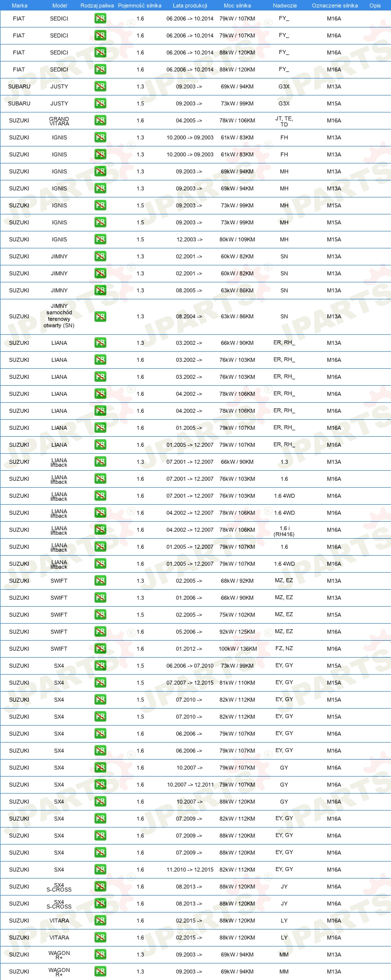The image size is (391, 980).
Task: Select the '04.2005 ->' production date cell
Action: click(x=189, y=120)
